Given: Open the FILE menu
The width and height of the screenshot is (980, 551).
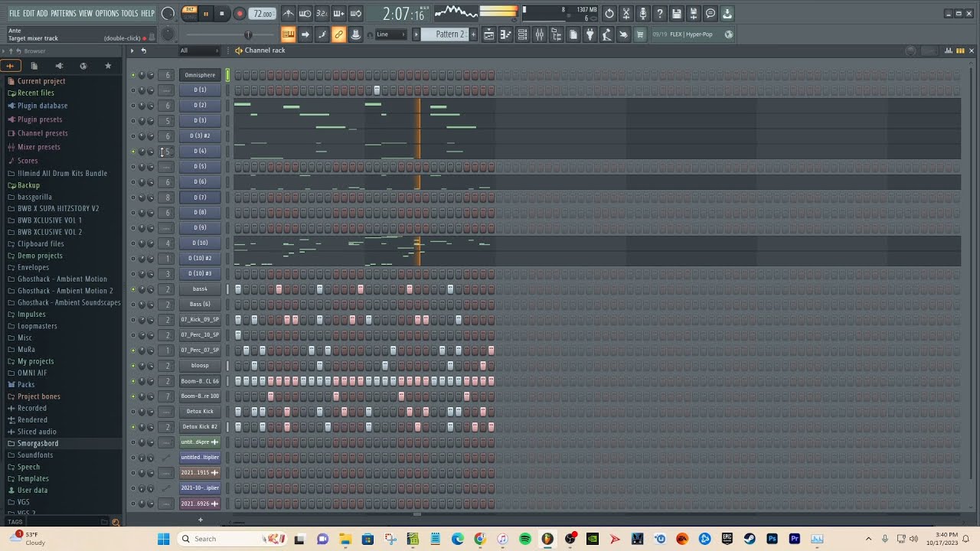Looking at the screenshot, I should click(15, 14).
